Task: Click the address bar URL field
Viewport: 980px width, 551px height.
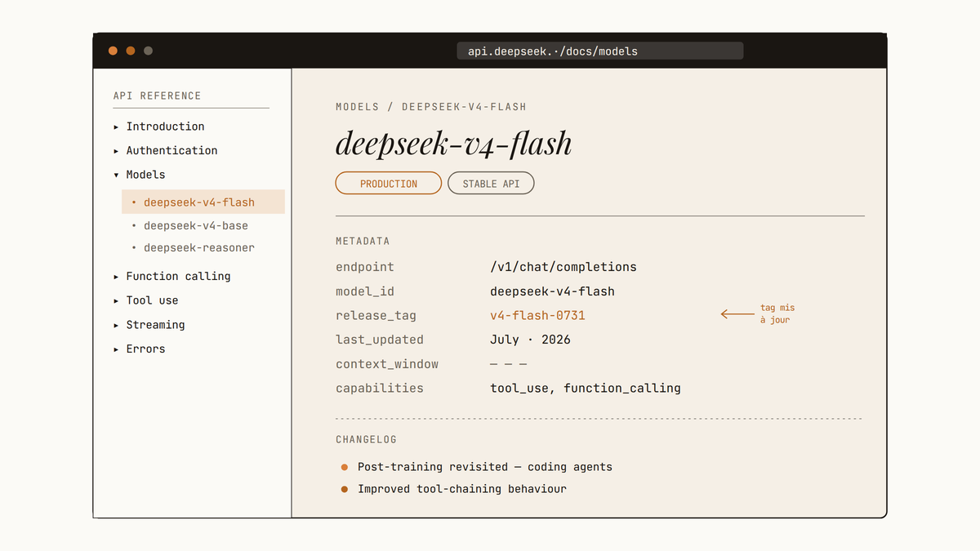Action: 600,51
